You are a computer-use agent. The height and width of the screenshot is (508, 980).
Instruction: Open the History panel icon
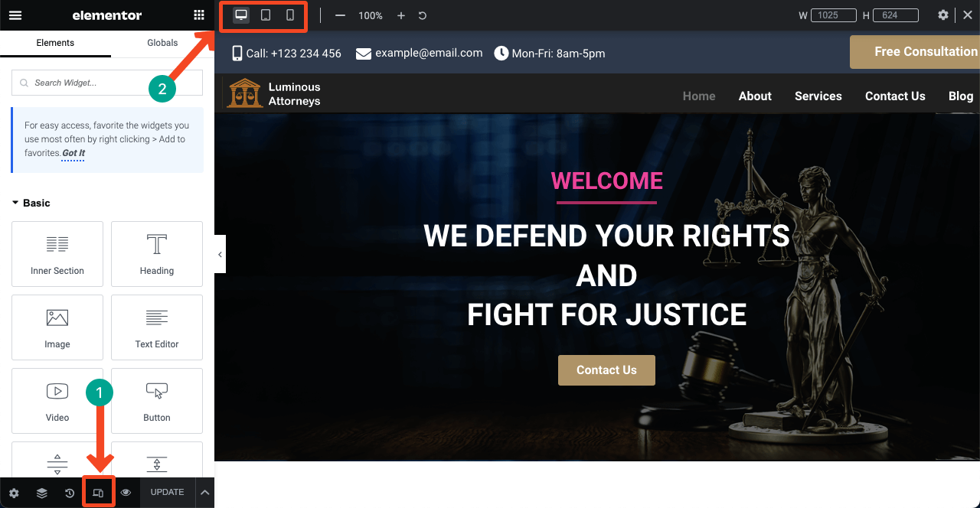pos(70,493)
